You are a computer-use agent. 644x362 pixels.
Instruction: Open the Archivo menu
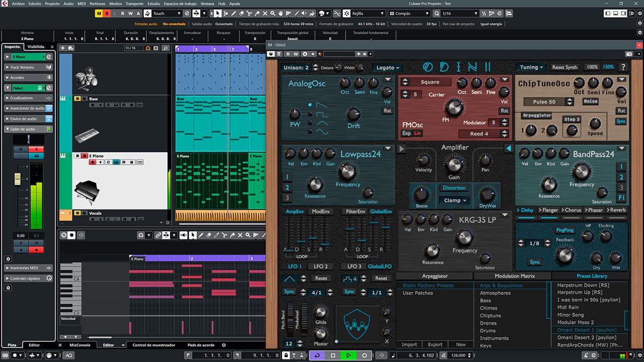tap(18, 3)
